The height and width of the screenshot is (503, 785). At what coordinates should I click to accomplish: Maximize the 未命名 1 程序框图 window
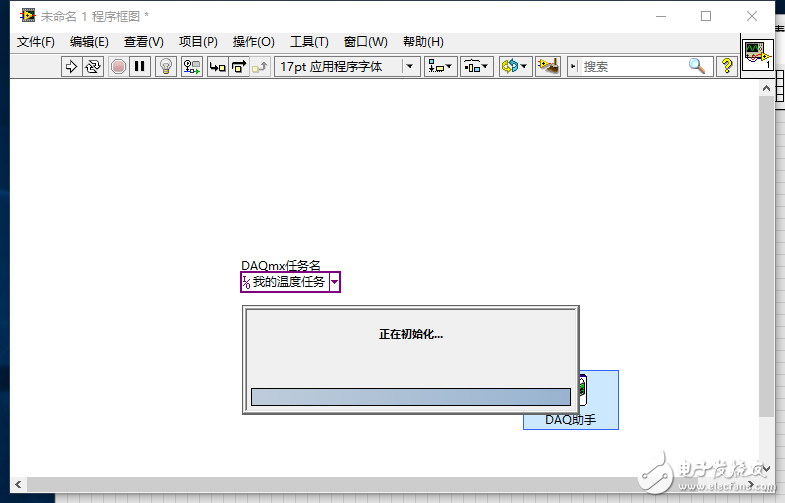(706, 17)
